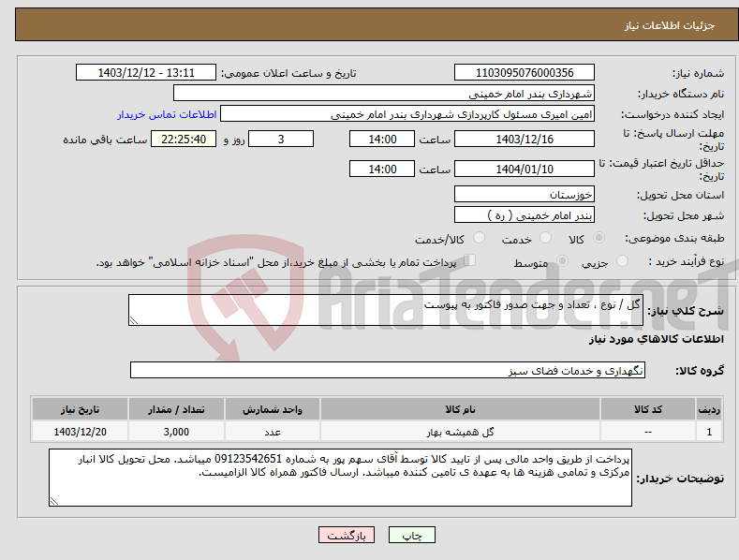The width and height of the screenshot is (739, 560).
Task: Click the جزئیات اطلاعات نیاز header title
Action: tap(670, 25)
